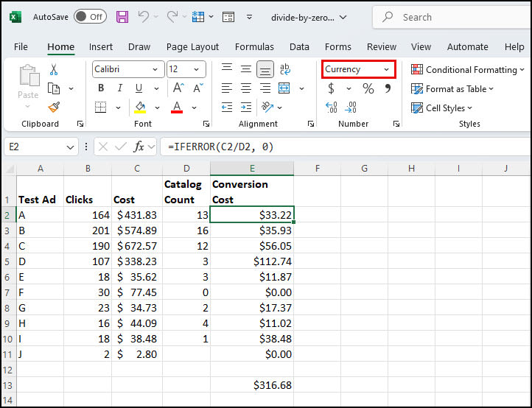Viewport: 532px width, 408px height.
Task: Click the Redo arrow icon
Action: pos(172,17)
